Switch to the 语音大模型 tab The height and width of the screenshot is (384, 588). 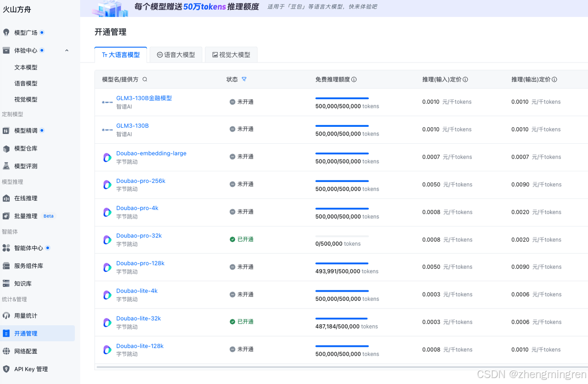pos(176,55)
